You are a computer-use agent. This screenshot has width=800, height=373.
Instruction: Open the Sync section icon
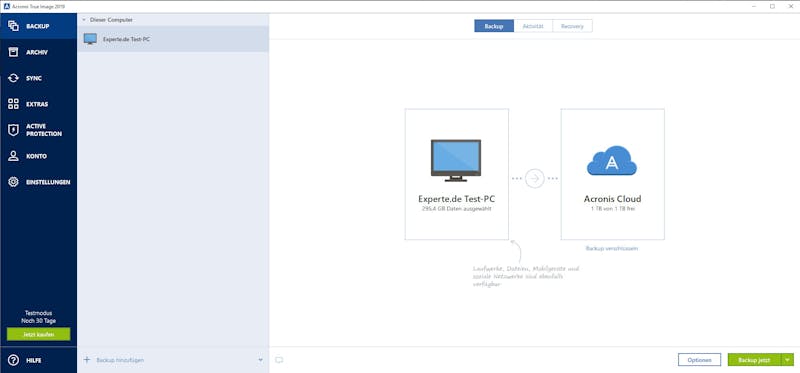pos(14,78)
